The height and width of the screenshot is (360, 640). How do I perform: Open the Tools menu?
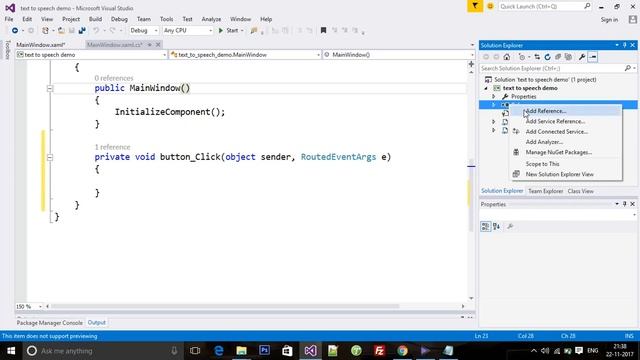[x=167, y=19]
